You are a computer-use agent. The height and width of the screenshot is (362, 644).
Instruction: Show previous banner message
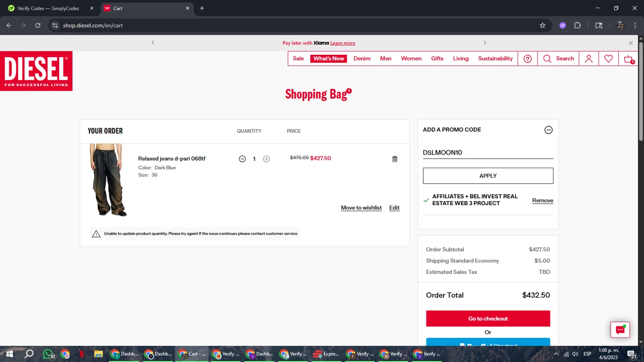[153, 42]
